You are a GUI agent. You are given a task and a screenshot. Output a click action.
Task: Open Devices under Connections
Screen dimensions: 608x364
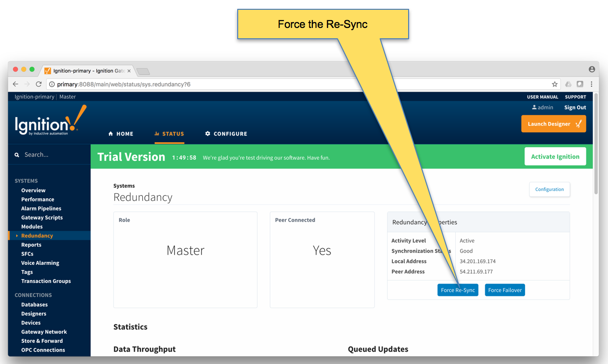pyautogui.click(x=31, y=323)
